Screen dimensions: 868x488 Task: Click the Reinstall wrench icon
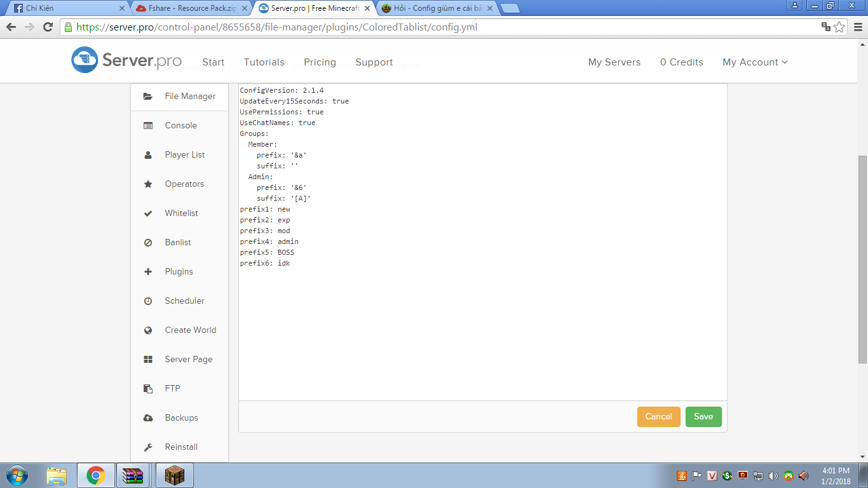coord(148,447)
